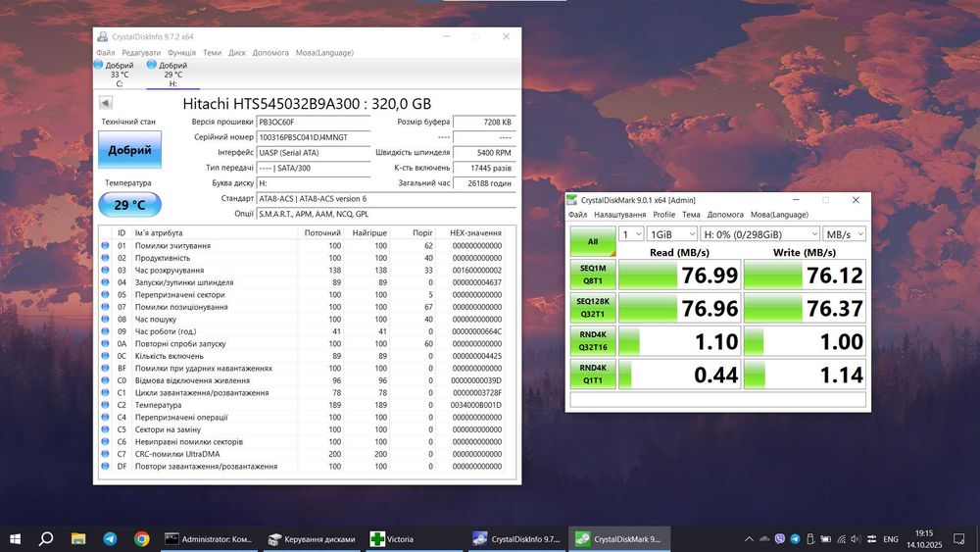Run All benchmarks in CrystalDiskMark

(593, 241)
